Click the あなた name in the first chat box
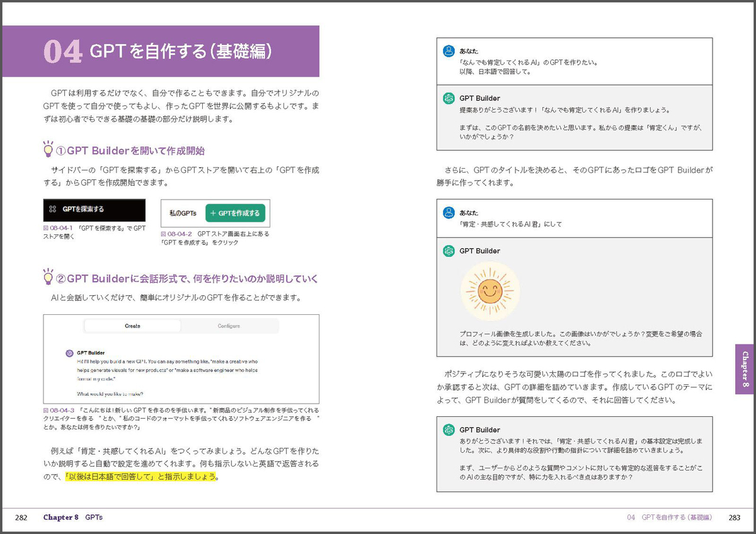The height and width of the screenshot is (534, 756). [469, 51]
